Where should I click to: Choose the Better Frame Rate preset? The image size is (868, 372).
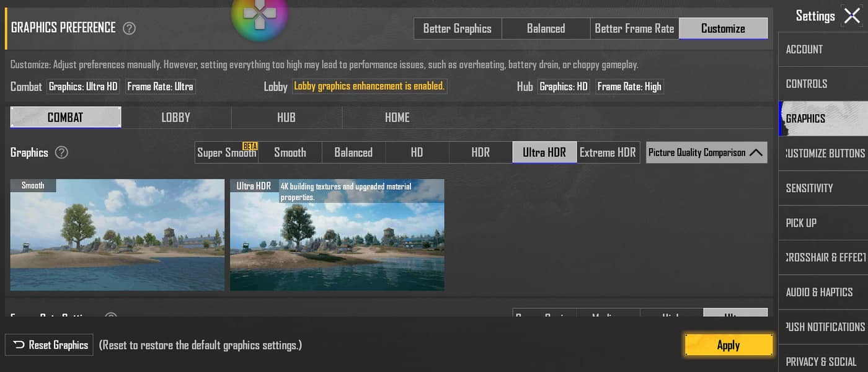634,29
